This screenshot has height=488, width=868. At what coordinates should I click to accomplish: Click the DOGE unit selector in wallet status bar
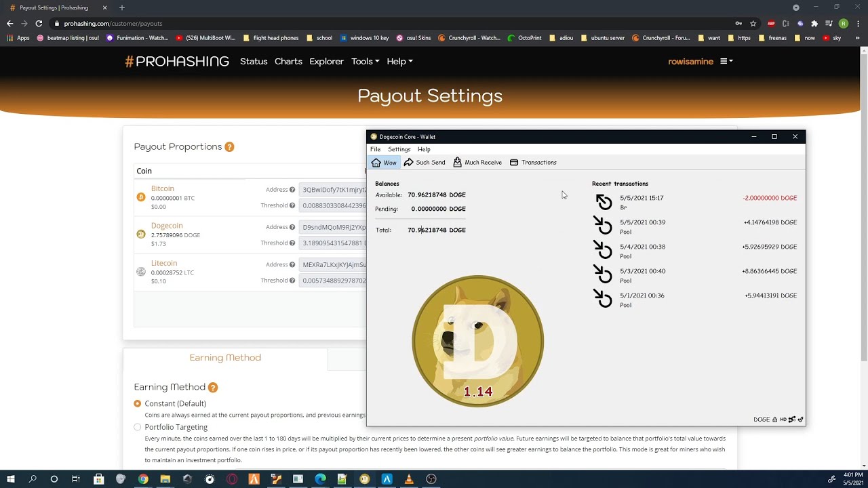762,420
